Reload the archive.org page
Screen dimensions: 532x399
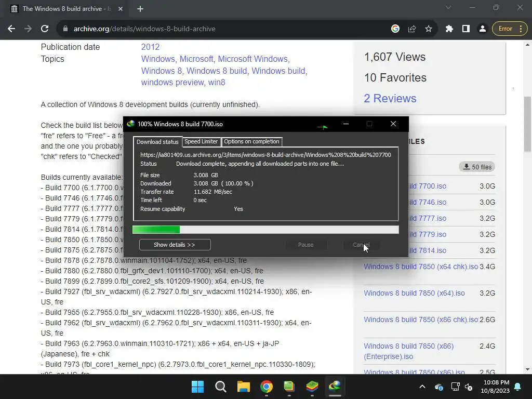pos(45,29)
